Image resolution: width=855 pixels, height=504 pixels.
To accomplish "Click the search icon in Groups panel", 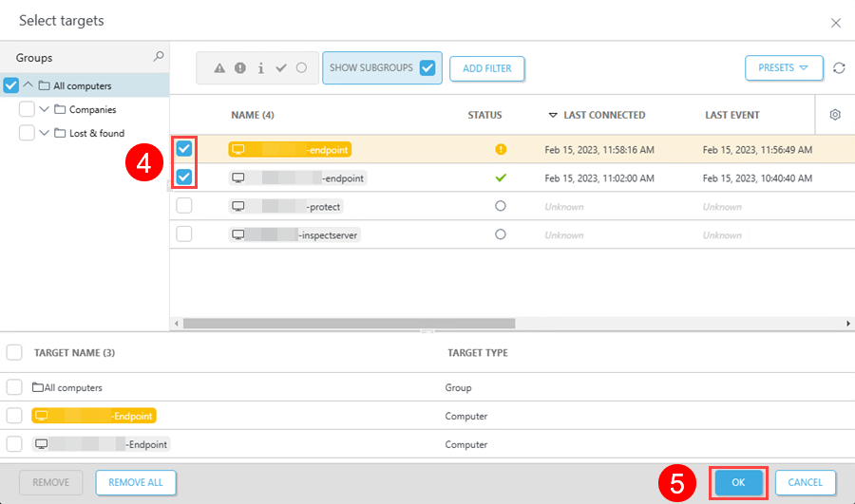I will (x=159, y=57).
